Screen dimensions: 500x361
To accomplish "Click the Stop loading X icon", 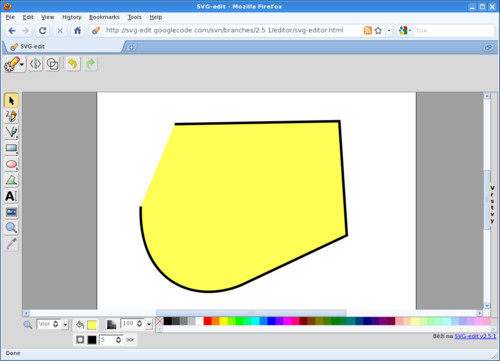I will [60, 31].
